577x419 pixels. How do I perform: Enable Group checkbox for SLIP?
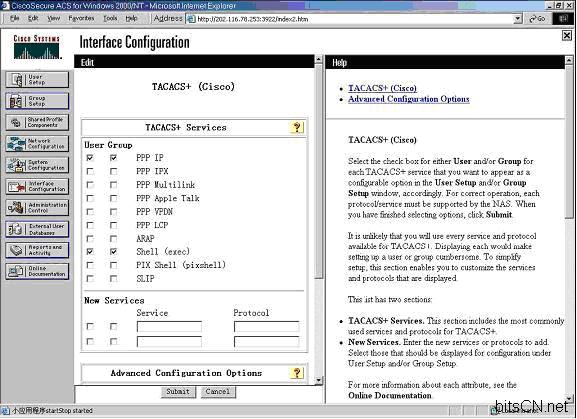(113, 279)
